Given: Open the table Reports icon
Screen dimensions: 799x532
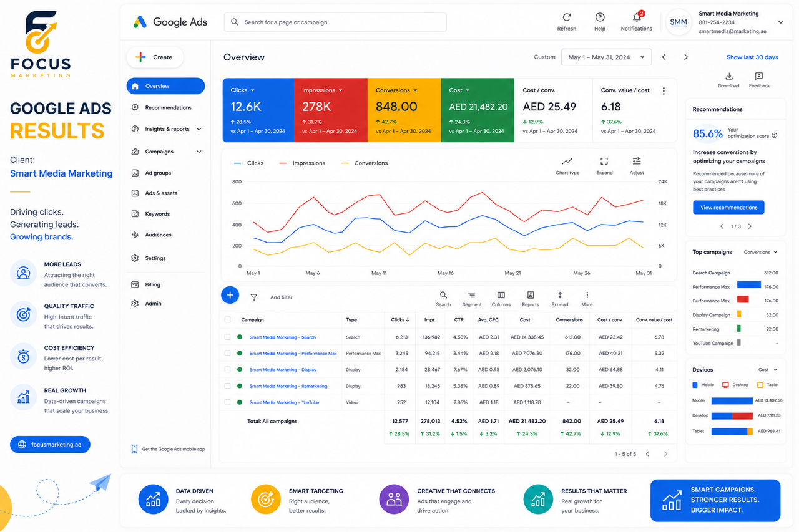Looking at the screenshot, I should coord(531,295).
